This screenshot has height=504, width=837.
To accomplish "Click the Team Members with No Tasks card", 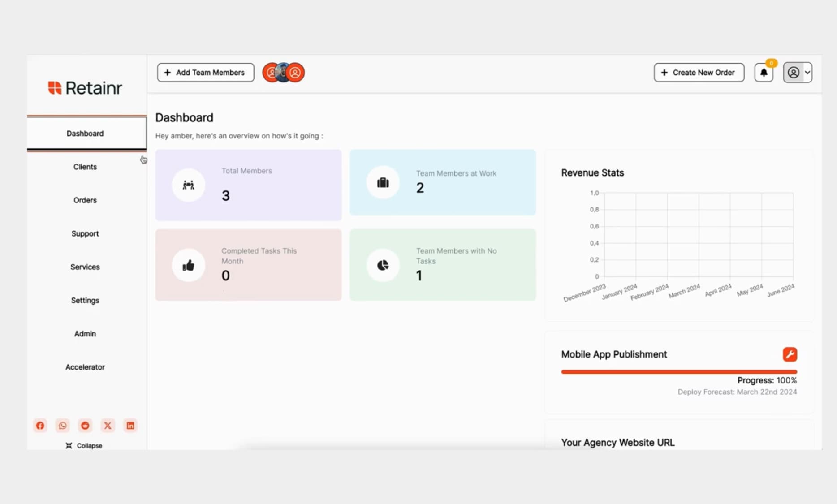I will pyautogui.click(x=443, y=265).
